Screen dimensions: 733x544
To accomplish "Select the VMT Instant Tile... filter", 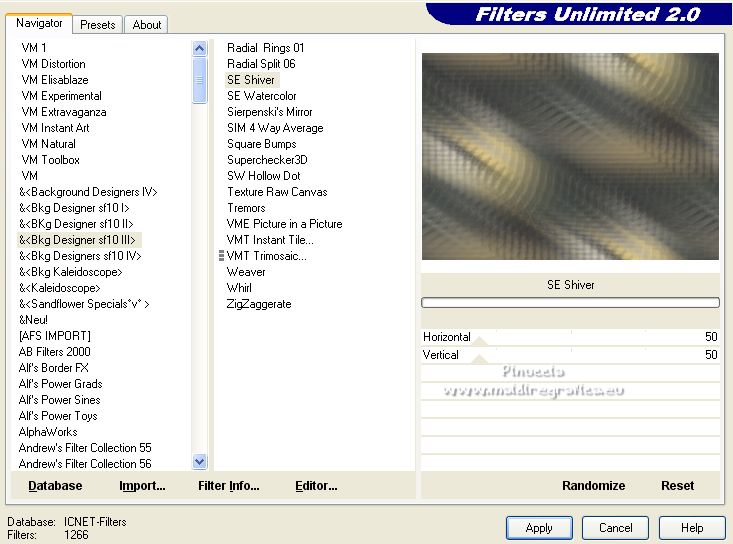I will [x=270, y=240].
